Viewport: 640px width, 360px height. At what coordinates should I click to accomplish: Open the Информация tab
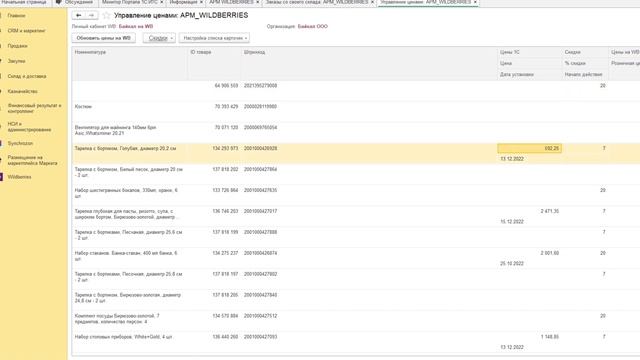(x=183, y=2)
